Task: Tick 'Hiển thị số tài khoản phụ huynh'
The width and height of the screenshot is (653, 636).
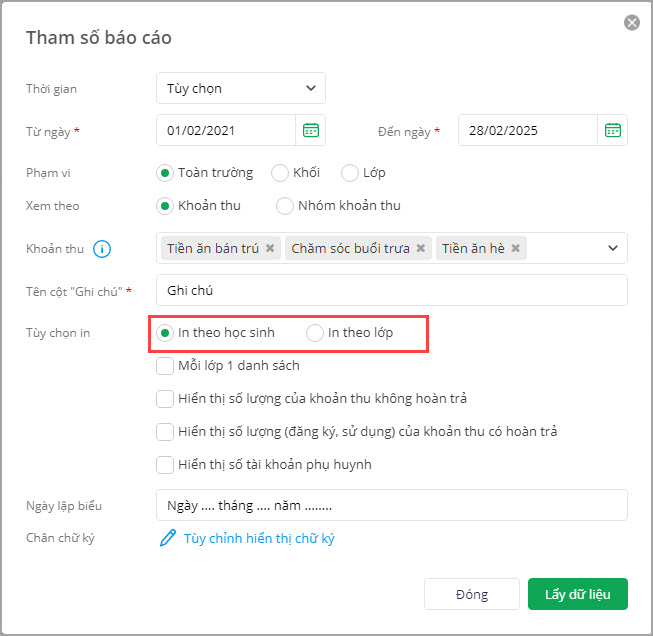Action: (166, 464)
